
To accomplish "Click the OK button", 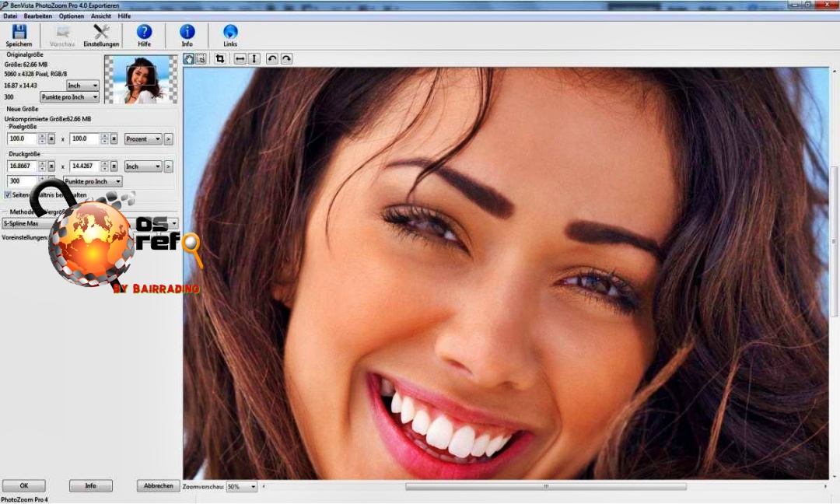I will 24,486.
